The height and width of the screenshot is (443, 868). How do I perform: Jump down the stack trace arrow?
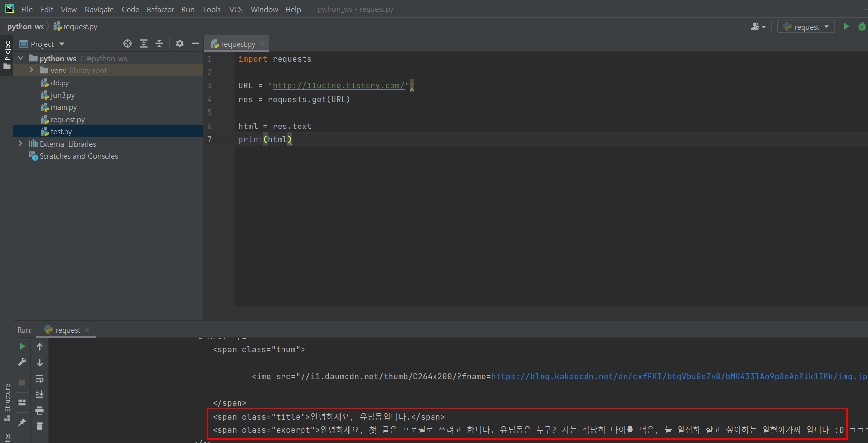[40, 363]
